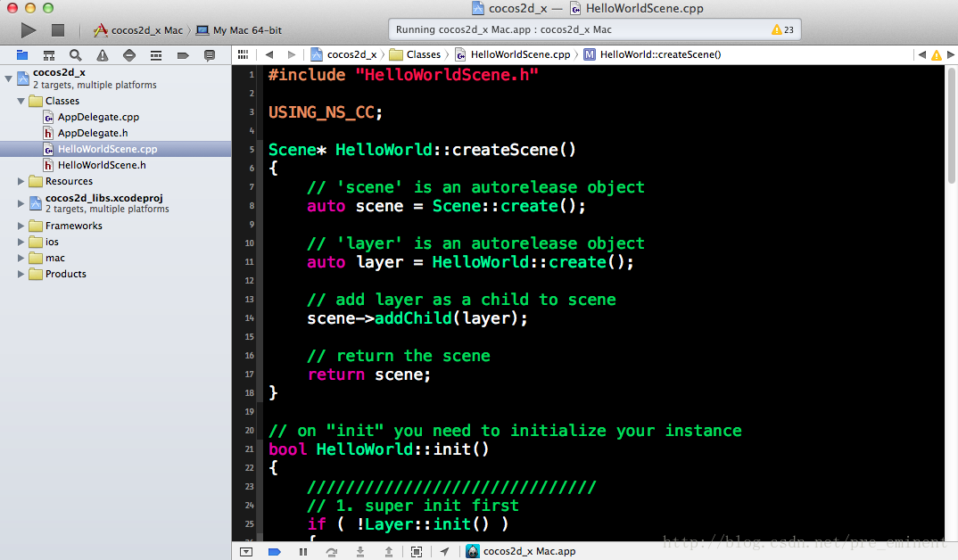Open HelloWorld::createScene() symbol jump menu
Screen dimensions: 958x560
(x=653, y=54)
